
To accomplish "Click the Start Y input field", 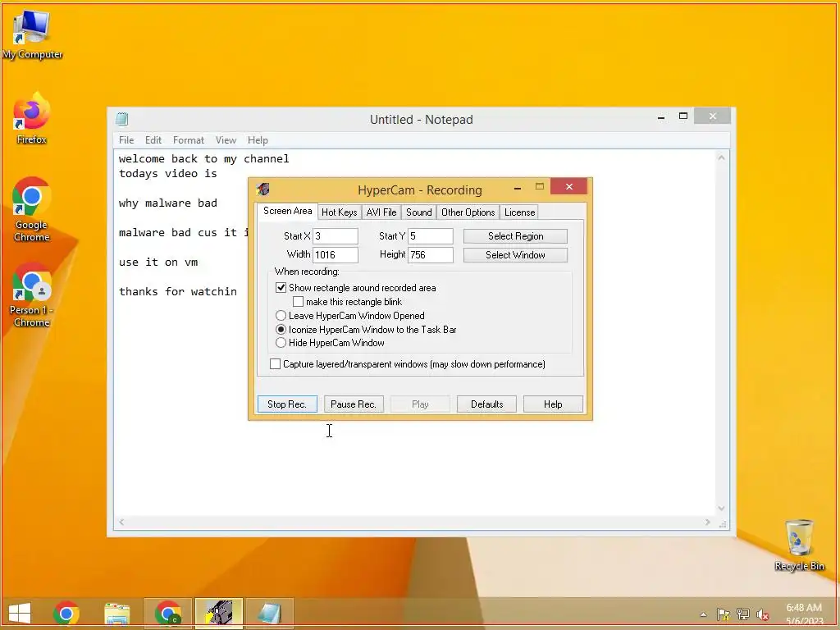I will [x=431, y=236].
